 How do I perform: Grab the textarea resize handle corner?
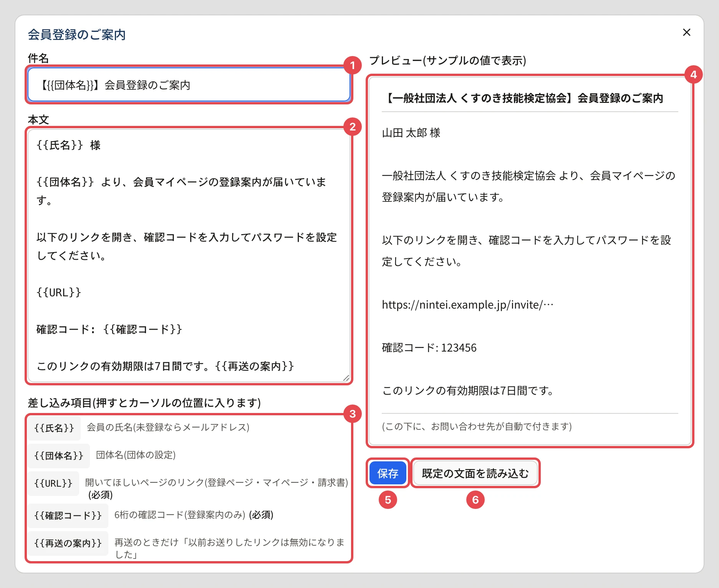[346, 378]
